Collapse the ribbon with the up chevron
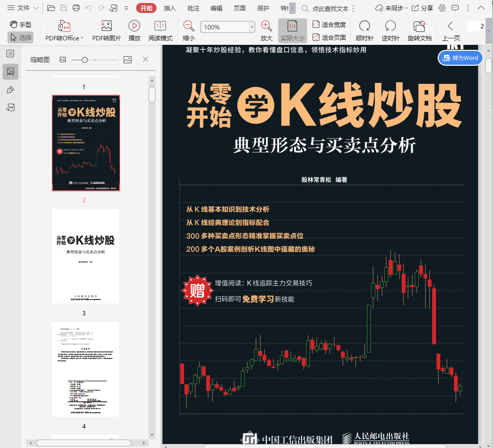493x448 pixels. pos(481,8)
